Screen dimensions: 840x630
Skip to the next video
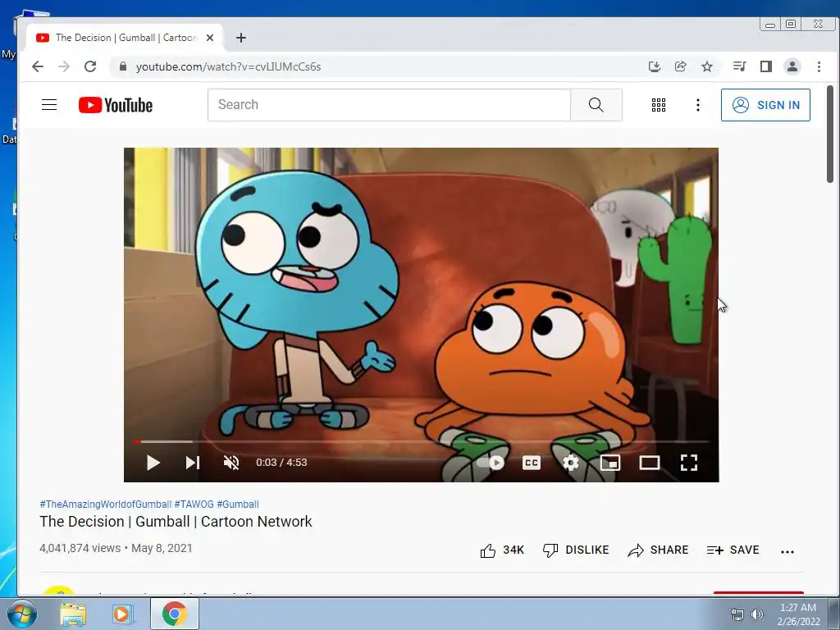click(x=192, y=463)
